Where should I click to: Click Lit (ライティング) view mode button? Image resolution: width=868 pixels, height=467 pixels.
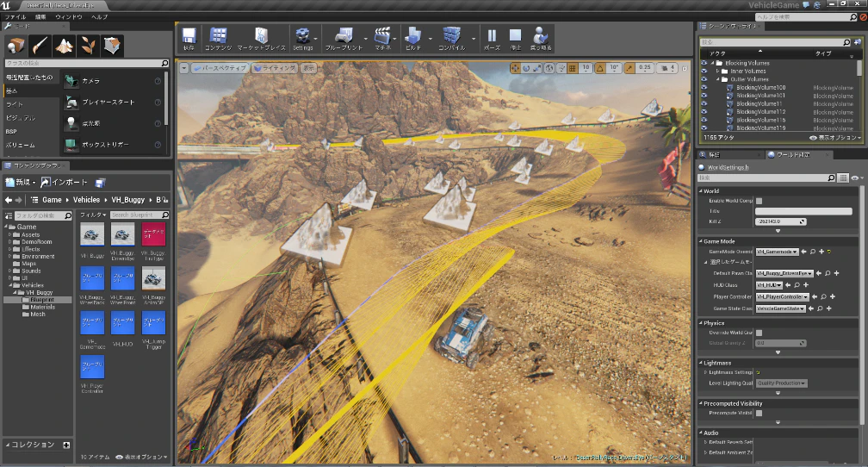(x=275, y=68)
